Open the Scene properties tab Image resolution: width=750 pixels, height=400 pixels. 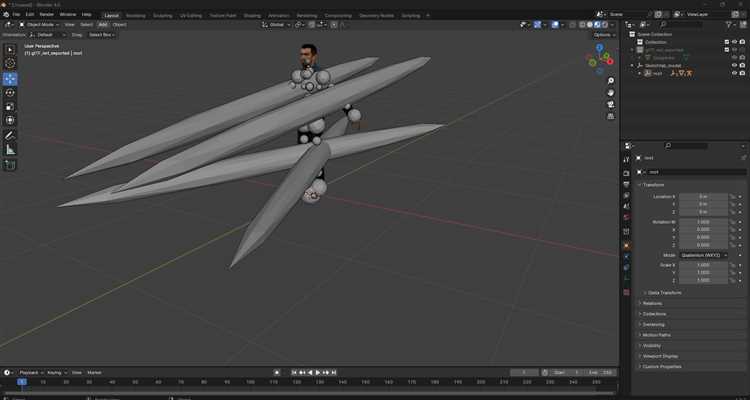coord(627,206)
